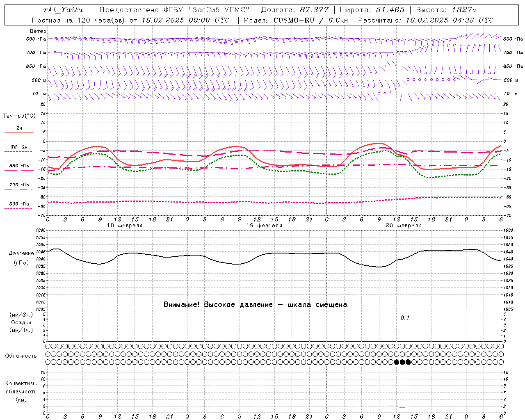
Task: Click the (км) unit label of the convective panel
Action: (x=21, y=399)
